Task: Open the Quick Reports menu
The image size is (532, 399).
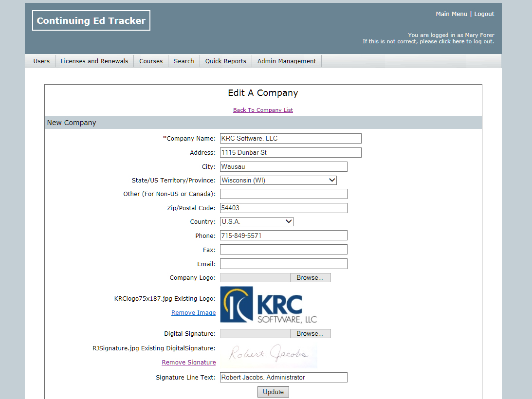Action: (x=225, y=61)
